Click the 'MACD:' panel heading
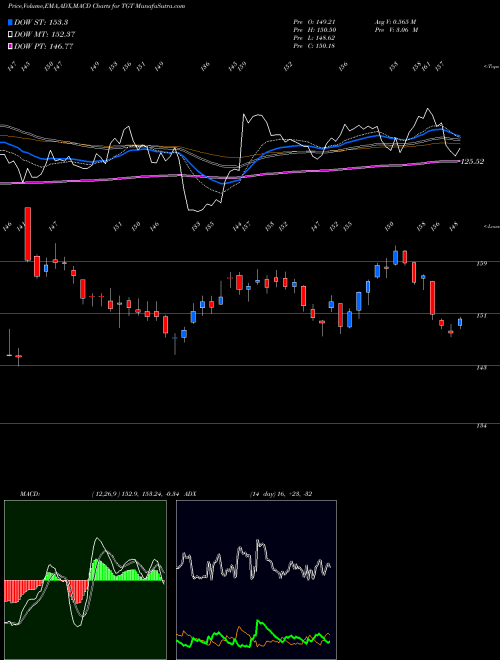This screenshot has height=660, width=500. tap(29, 493)
